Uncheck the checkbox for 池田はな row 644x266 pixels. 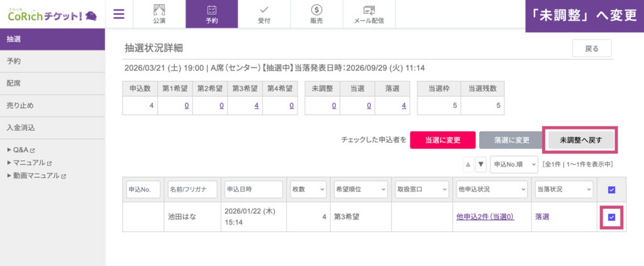pos(612,218)
